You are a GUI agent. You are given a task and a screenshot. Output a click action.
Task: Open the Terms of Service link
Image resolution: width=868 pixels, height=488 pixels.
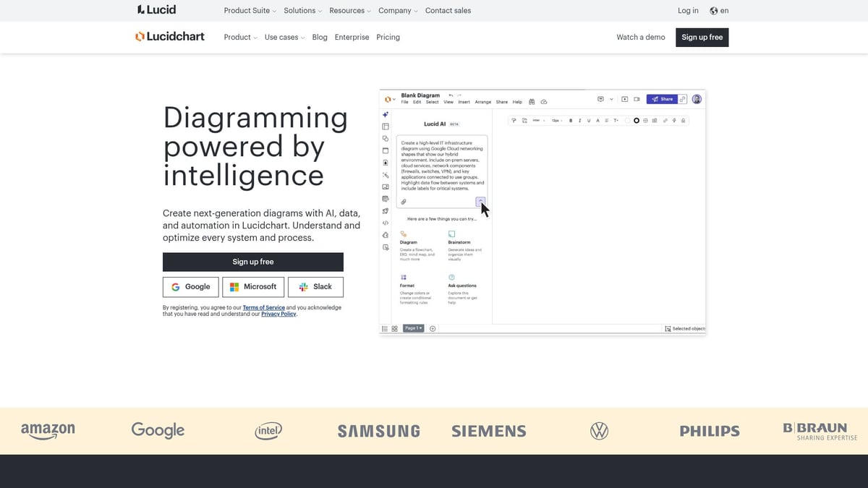coord(263,307)
